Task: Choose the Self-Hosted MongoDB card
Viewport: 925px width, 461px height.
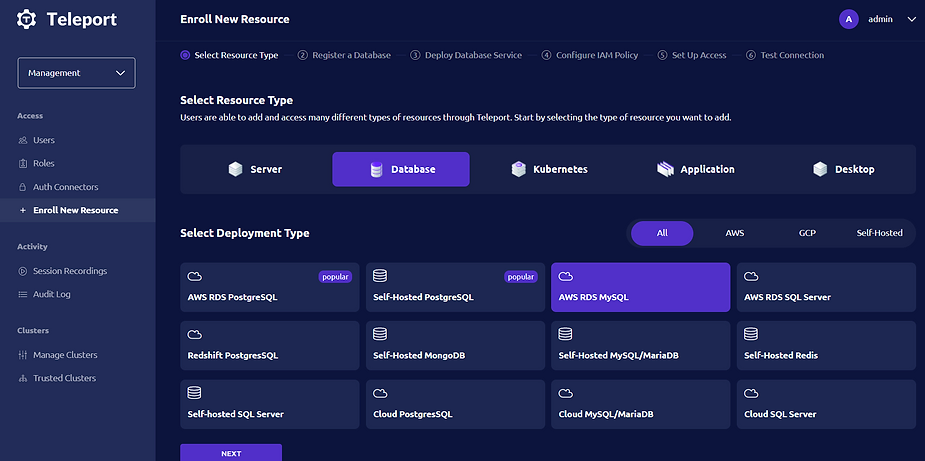Action: pos(455,346)
